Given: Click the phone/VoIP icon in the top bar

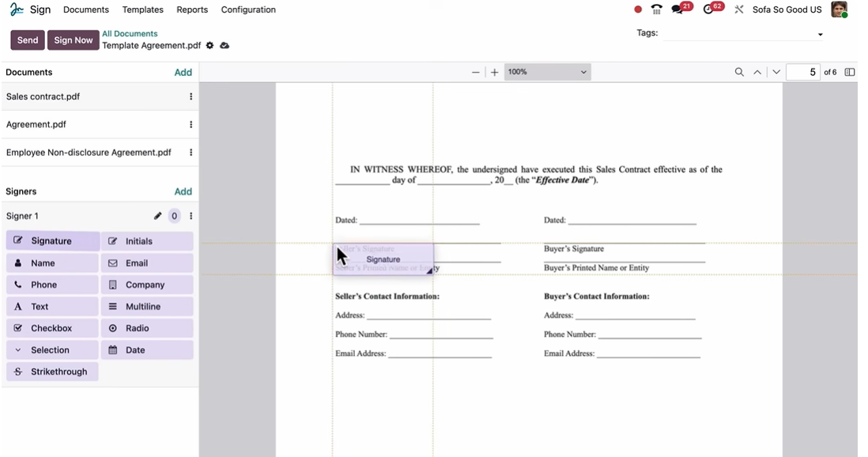Looking at the screenshot, I should pyautogui.click(x=656, y=9).
